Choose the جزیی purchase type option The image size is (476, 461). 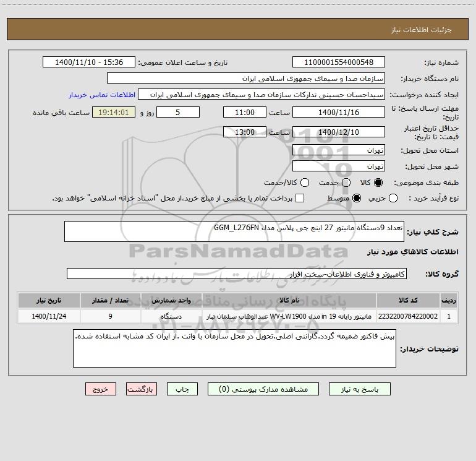click(x=393, y=198)
